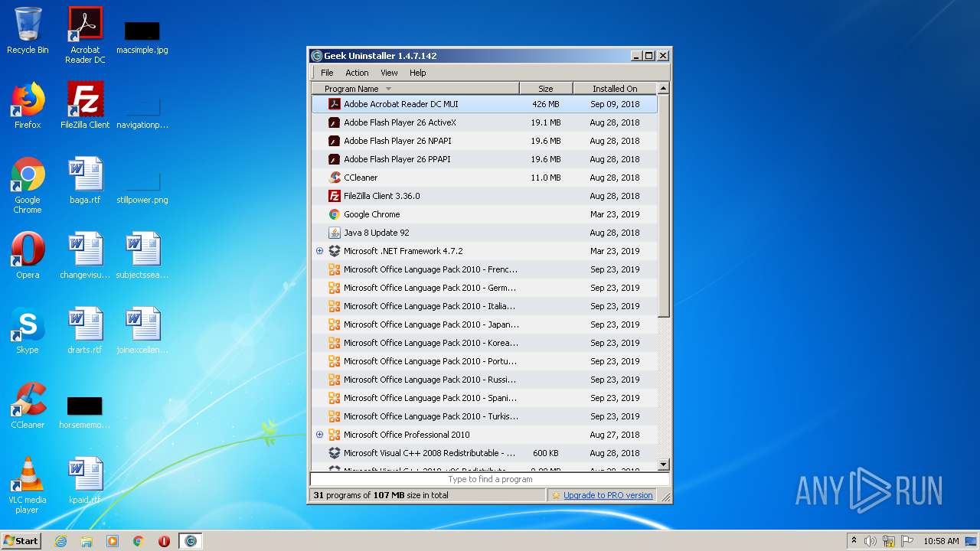The height and width of the screenshot is (551, 980).
Task: Sort by Size column header
Action: click(x=546, y=89)
